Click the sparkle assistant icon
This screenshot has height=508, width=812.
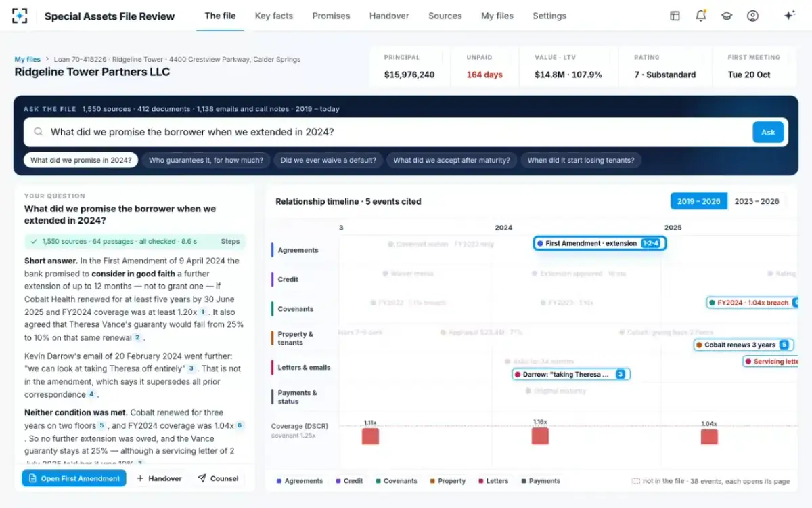pyautogui.click(x=789, y=16)
